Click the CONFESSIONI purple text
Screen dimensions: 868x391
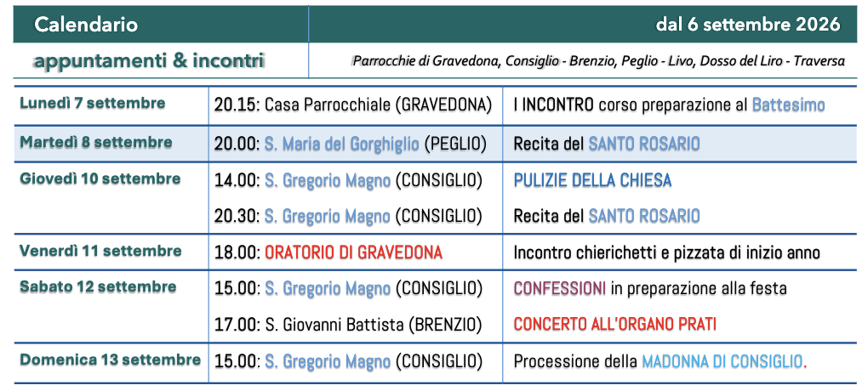click(x=560, y=288)
